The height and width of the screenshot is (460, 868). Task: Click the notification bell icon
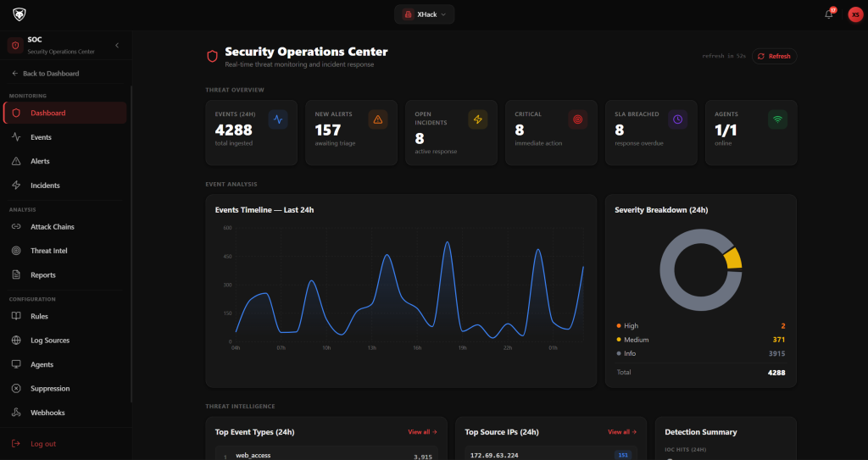click(x=828, y=14)
